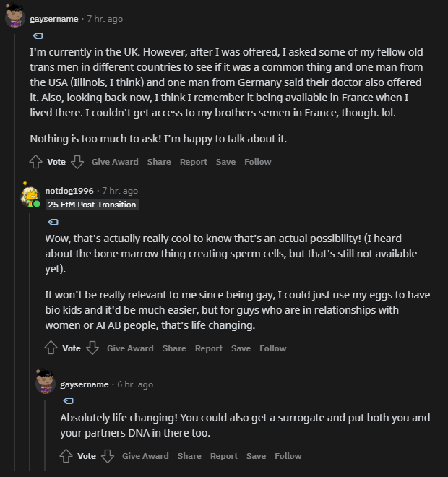Click the tag icon on gaysername's 6 hr. ago reply
This screenshot has height=477, width=448.
click(69, 400)
